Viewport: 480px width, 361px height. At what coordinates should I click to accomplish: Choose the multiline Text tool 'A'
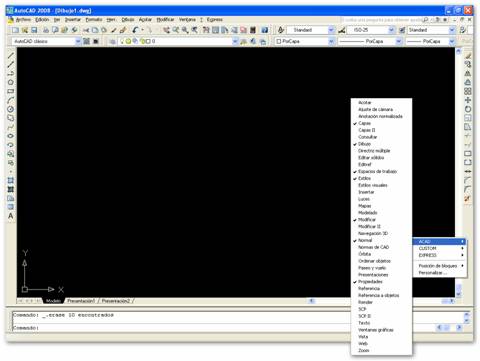[11, 216]
